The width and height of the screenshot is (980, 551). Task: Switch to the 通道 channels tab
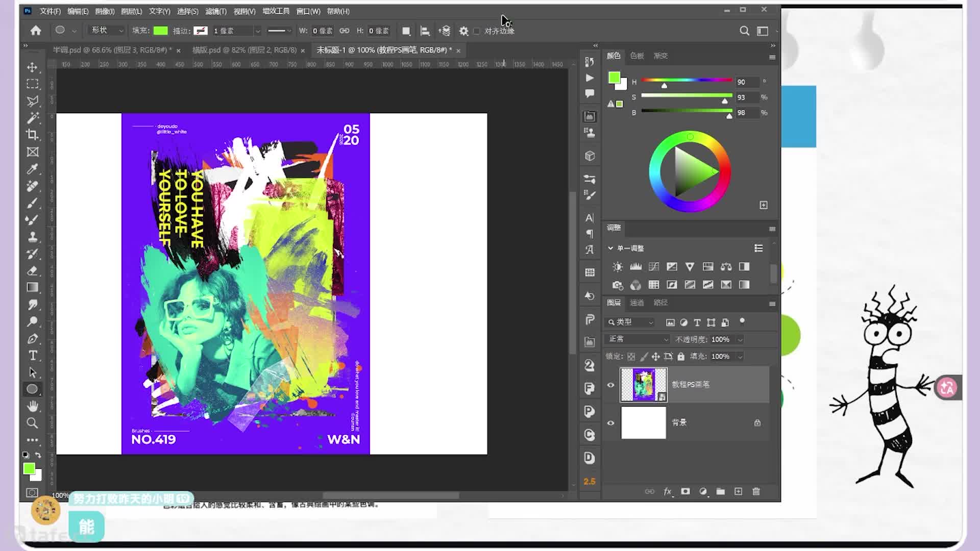636,303
